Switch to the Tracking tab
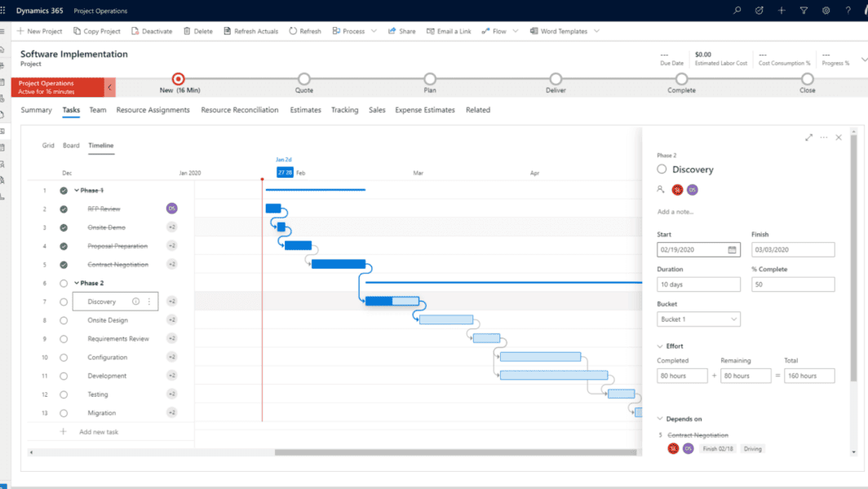 tap(344, 109)
